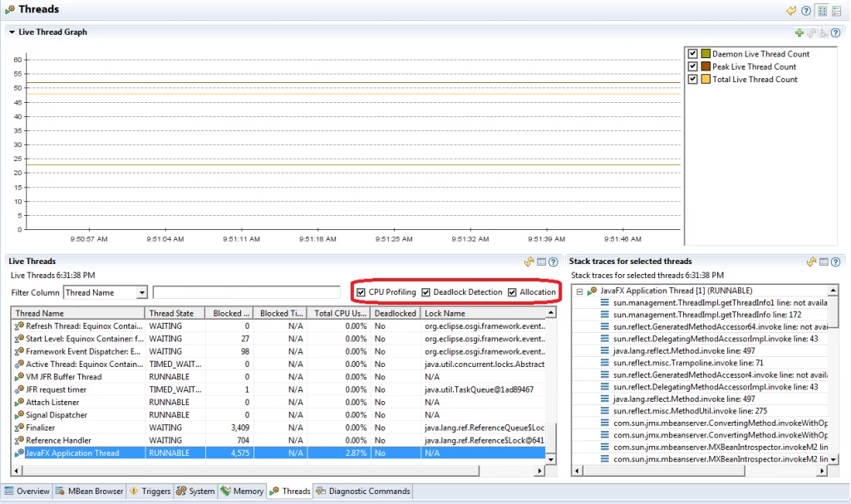Switch to the single-column list layout icon

[x=836, y=10]
